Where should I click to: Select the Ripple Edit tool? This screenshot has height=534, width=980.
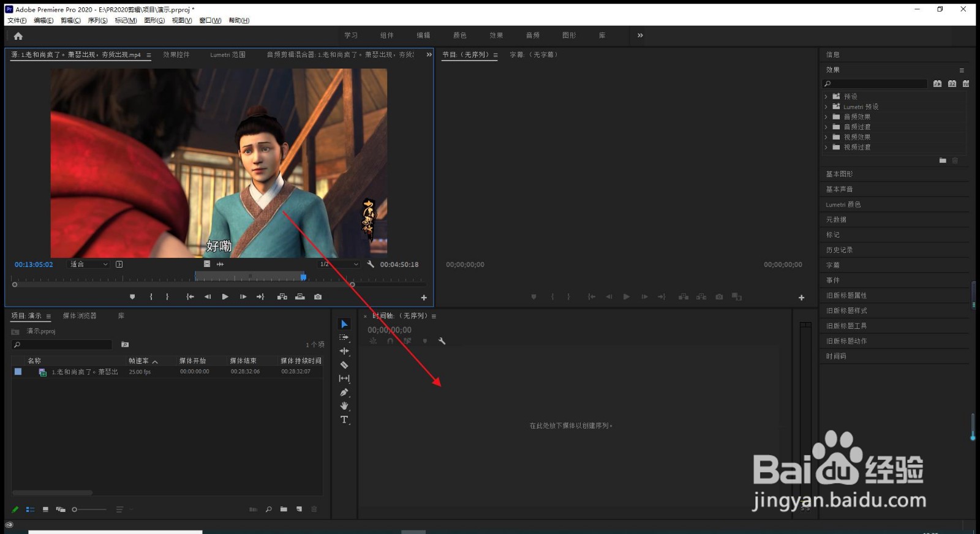[x=344, y=351]
